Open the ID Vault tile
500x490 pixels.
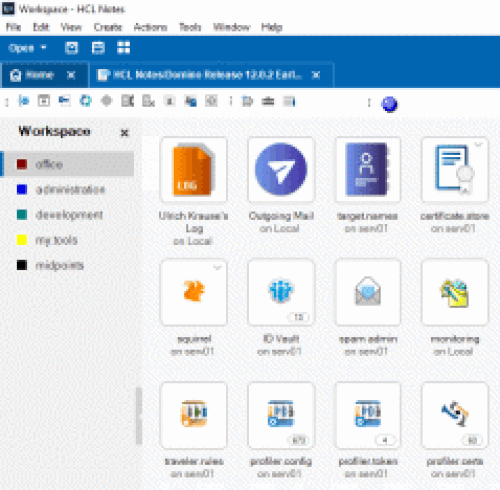tap(281, 292)
